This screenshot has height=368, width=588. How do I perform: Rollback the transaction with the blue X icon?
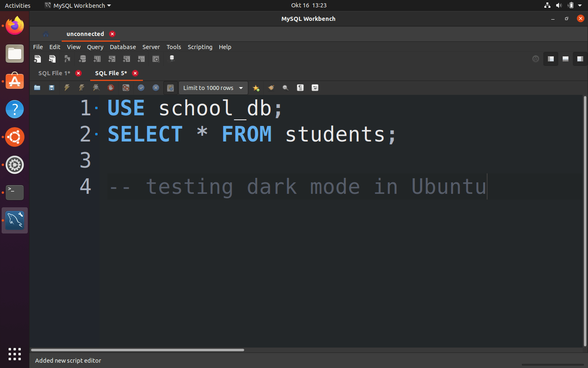pyautogui.click(x=155, y=88)
